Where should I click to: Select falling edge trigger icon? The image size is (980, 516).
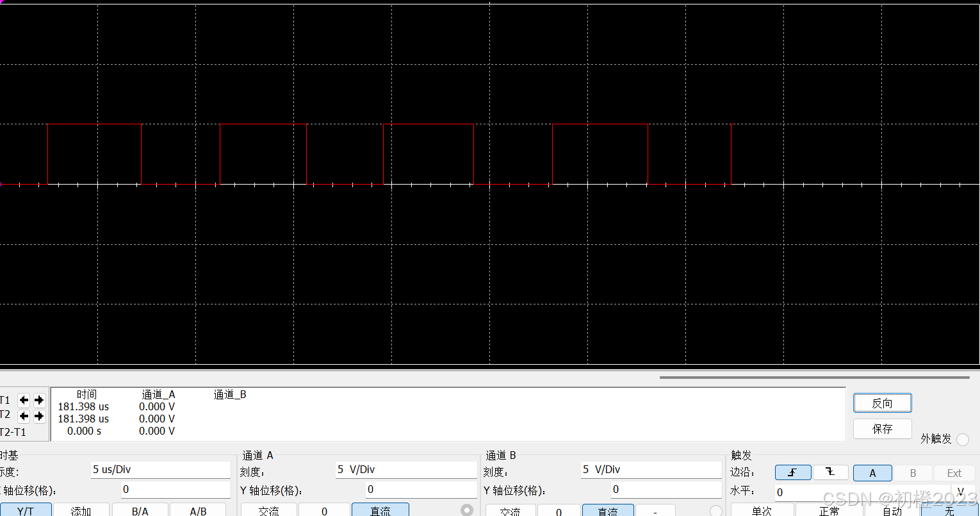(x=831, y=472)
